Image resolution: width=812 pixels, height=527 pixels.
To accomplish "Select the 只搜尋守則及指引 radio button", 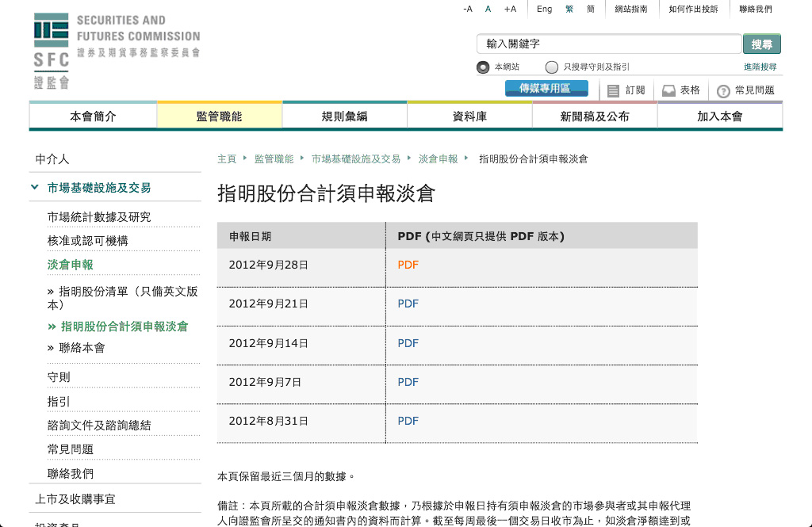I will (552, 67).
